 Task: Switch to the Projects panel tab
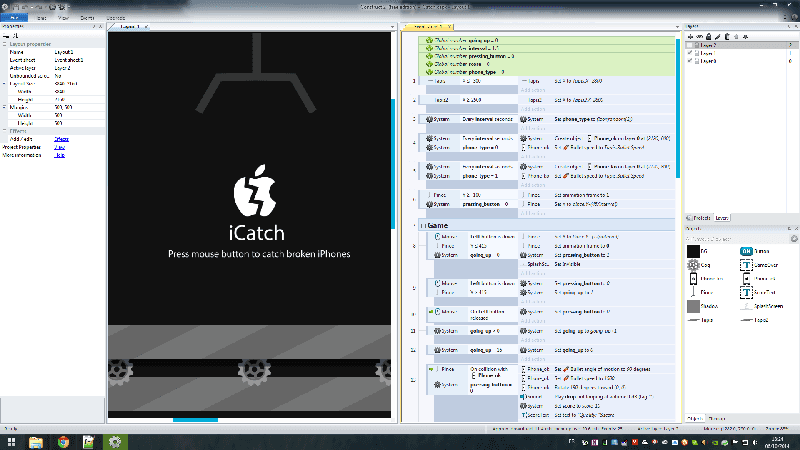point(699,218)
